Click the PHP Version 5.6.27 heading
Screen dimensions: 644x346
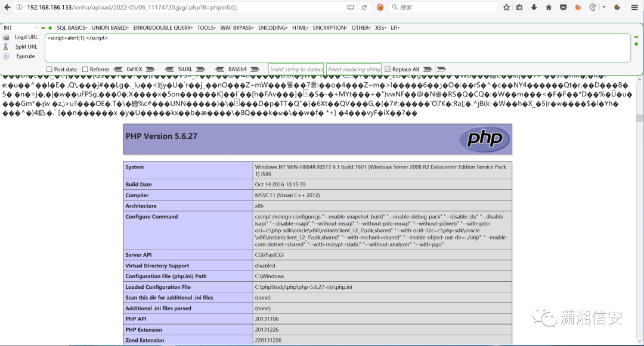click(162, 136)
